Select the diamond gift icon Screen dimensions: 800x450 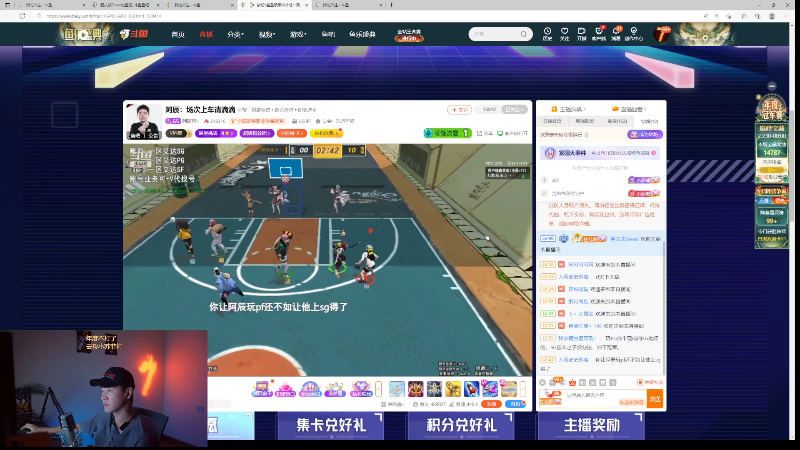pyautogui.click(x=360, y=389)
